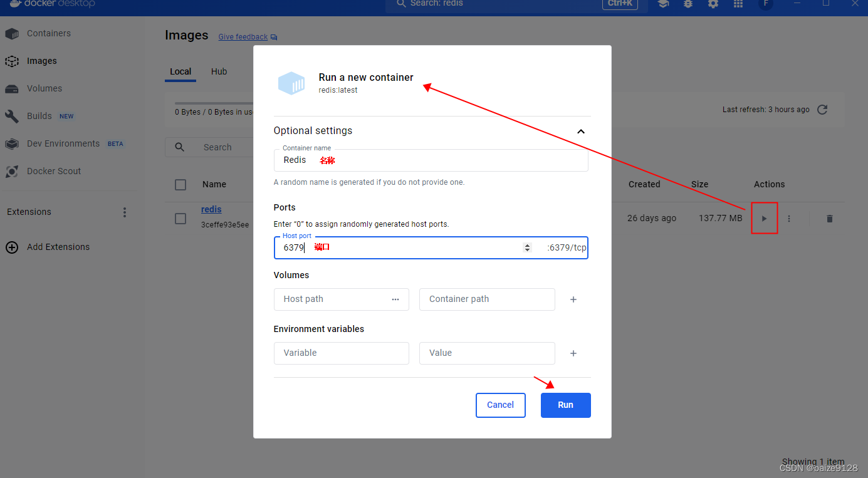Click the browse ellipsis in Host path
The height and width of the screenshot is (478, 868).
point(395,299)
